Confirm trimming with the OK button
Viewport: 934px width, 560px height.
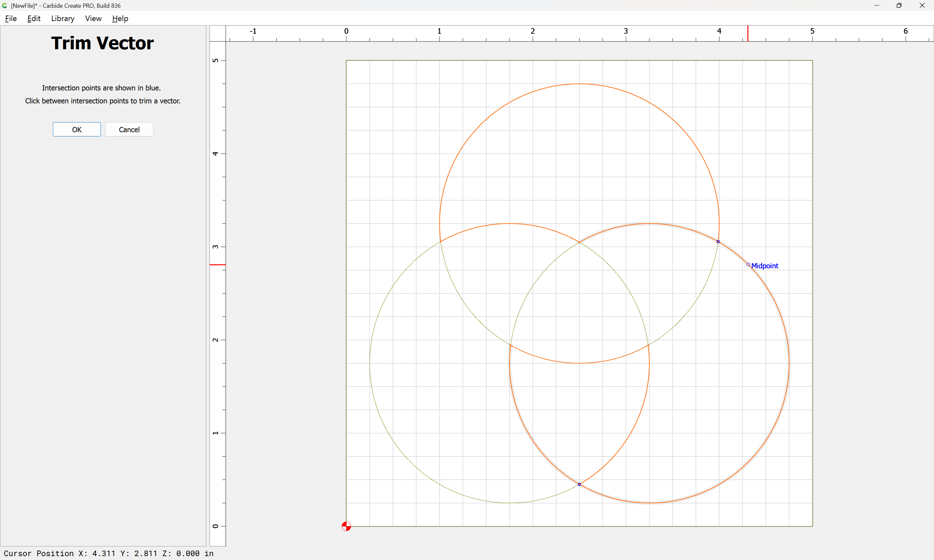point(77,129)
